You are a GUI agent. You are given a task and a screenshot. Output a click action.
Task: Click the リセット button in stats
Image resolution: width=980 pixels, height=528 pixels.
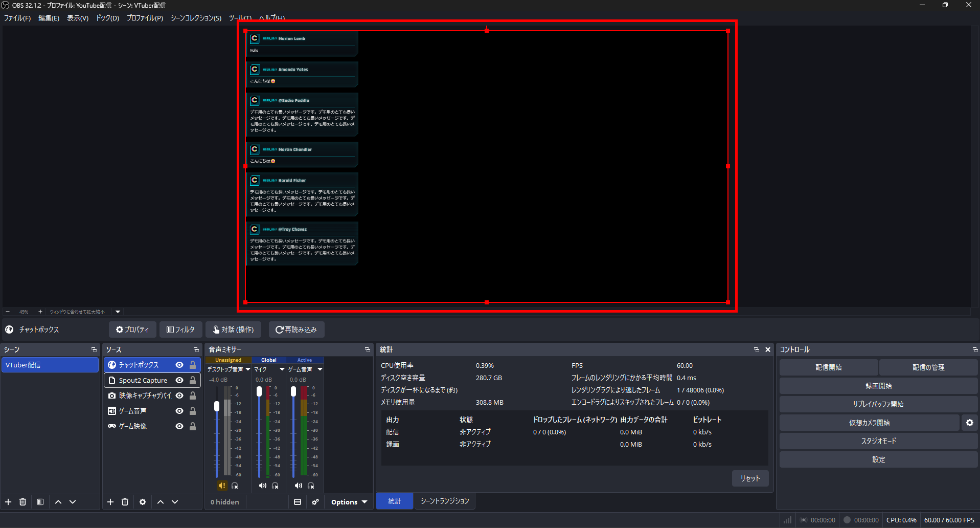click(750, 478)
